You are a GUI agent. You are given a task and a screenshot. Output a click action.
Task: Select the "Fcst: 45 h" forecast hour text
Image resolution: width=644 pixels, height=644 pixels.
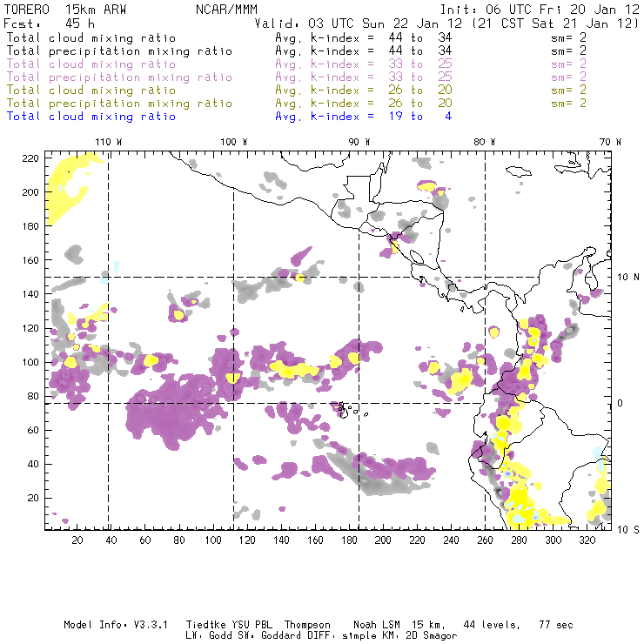pyautogui.click(x=49, y=23)
